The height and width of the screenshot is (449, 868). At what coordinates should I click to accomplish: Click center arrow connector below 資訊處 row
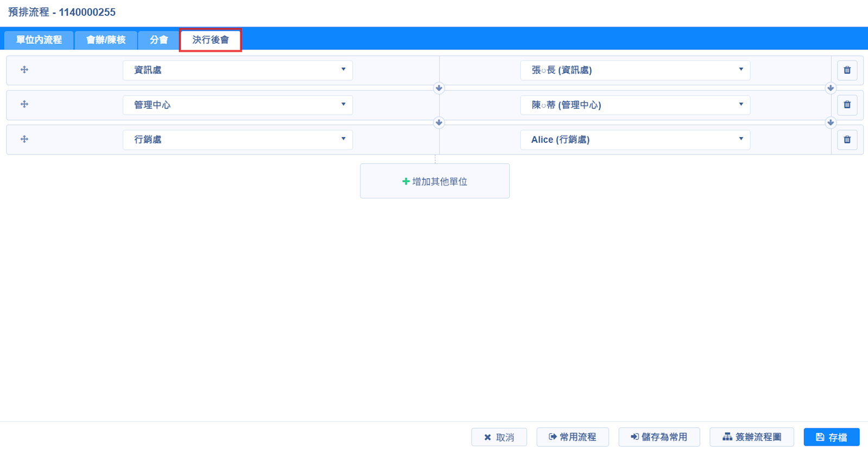click(x=439, y=88)
